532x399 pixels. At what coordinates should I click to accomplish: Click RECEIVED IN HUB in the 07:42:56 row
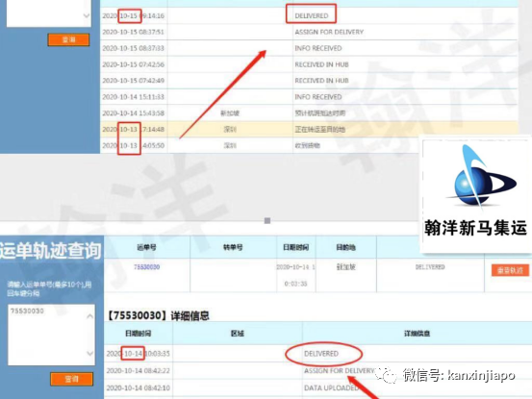point(321,64)
